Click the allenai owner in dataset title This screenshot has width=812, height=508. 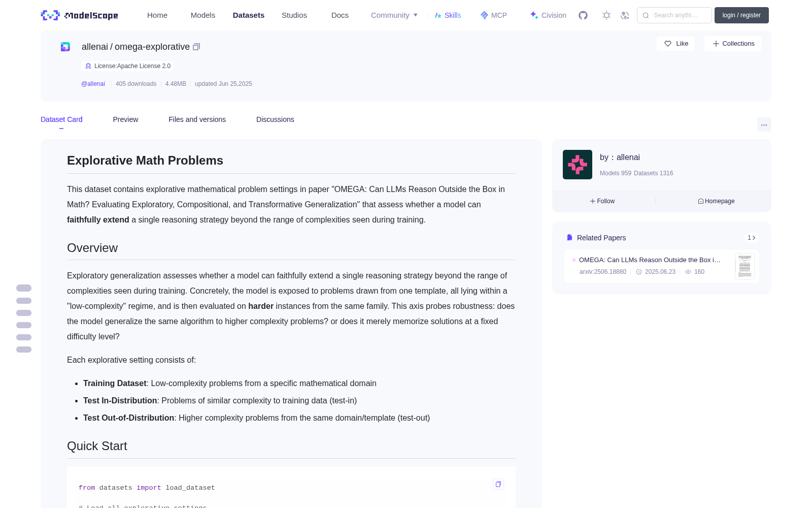point(95,47)
